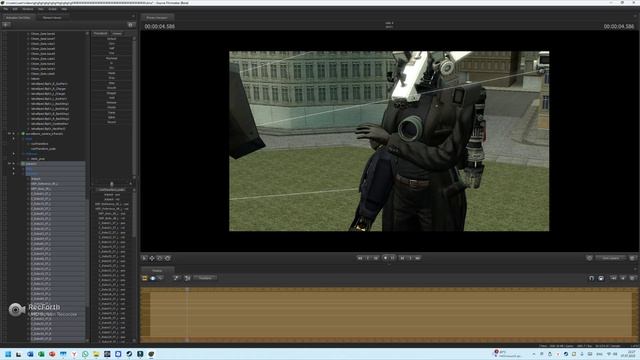This screenshot has width=640, height=360.
Task: Switch to the Animation Set Editor tab
Action: point(18,18)
